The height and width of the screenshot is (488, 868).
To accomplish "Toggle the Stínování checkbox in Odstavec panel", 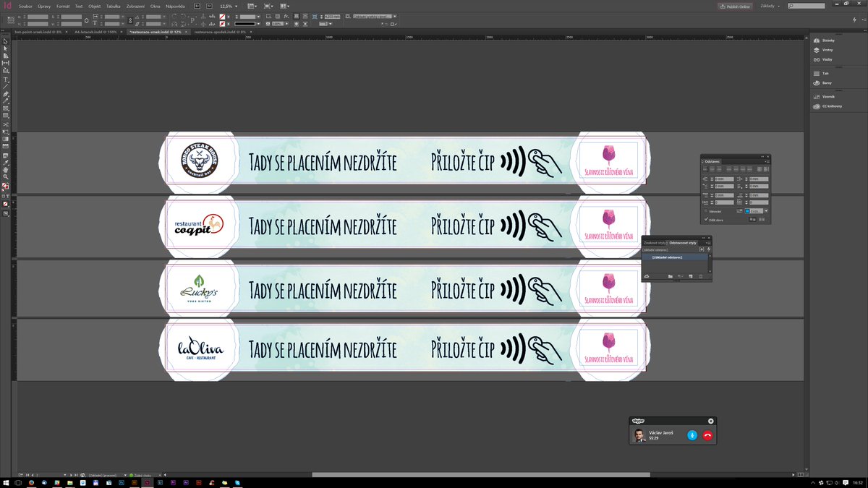I will pyautogui.click(x=707, y=211).
